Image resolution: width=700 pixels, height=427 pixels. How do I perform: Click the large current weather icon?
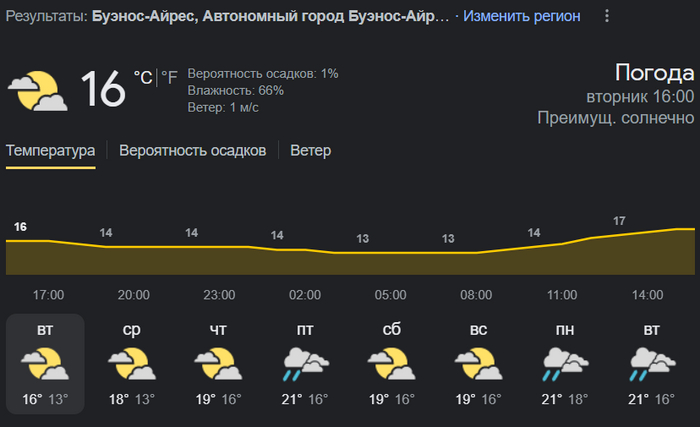coord(38,90)
